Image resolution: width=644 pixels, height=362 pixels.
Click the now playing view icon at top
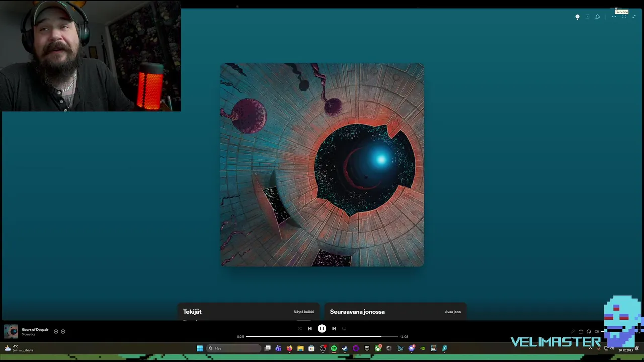pyautogui.click(x=577, y=17)
